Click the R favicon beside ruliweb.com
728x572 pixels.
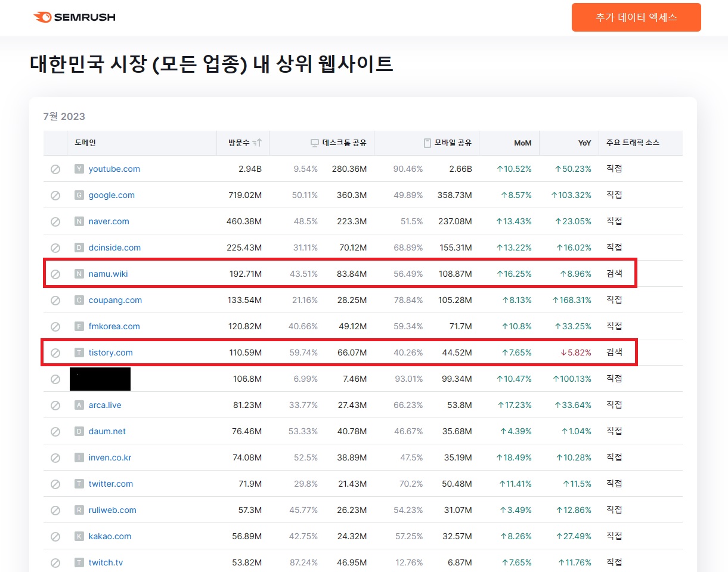[x=79, y=510]
